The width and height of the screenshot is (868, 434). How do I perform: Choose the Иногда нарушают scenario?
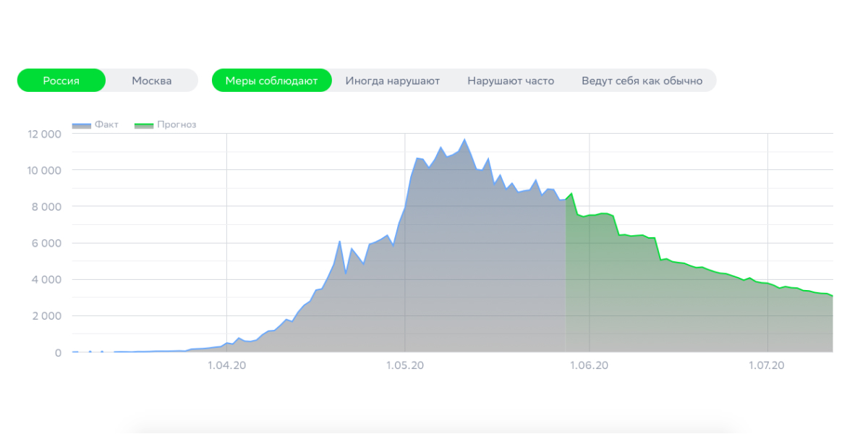392,80
